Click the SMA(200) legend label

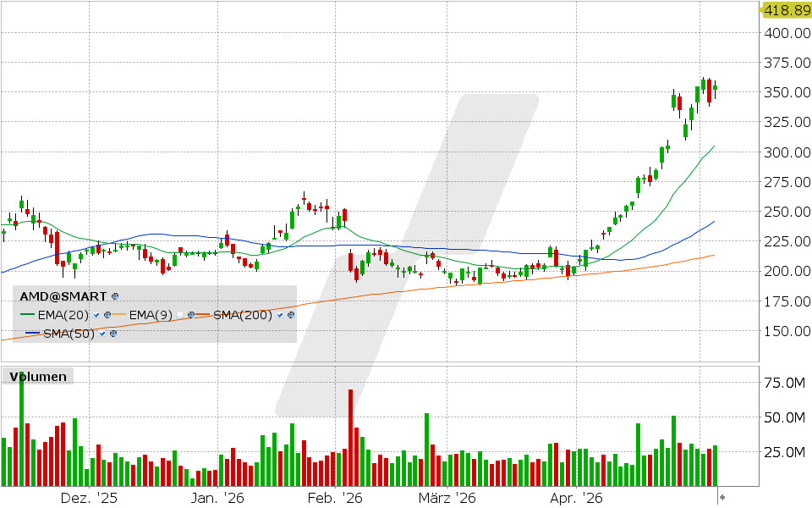pos(243,315)
